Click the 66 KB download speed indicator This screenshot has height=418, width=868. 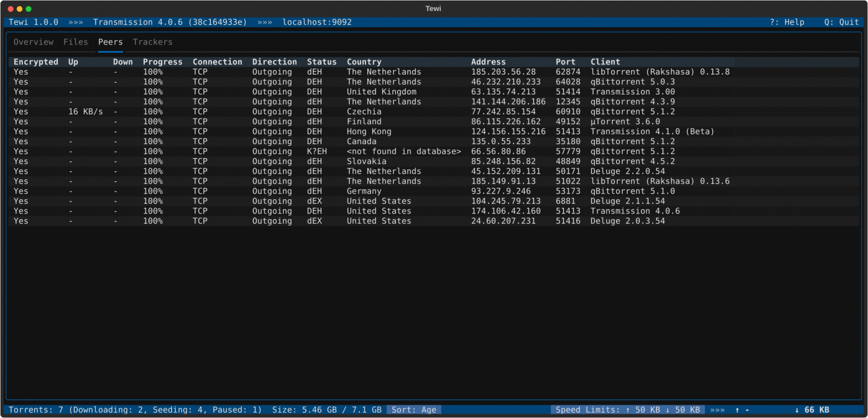(x=812, y=410)
